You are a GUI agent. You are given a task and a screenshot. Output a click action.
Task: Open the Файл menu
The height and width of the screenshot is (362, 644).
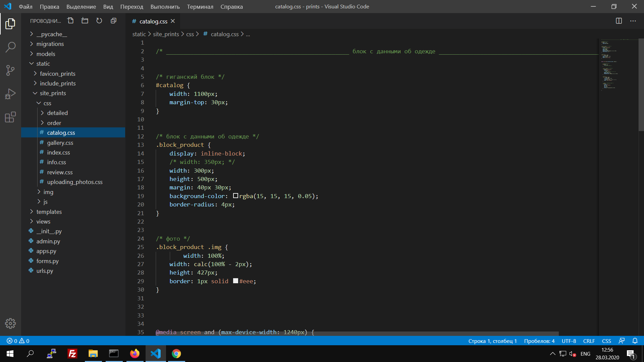25,6
